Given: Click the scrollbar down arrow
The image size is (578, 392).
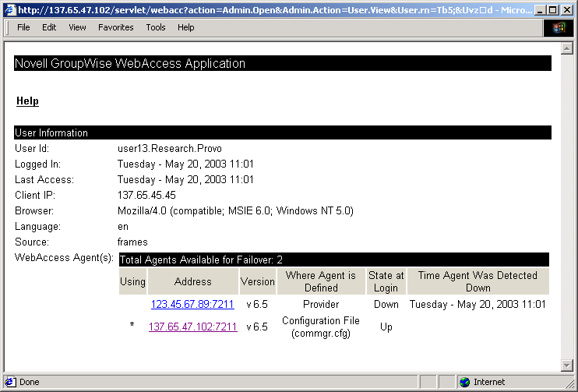Looking at the screenshot, I should pos(566,365).
